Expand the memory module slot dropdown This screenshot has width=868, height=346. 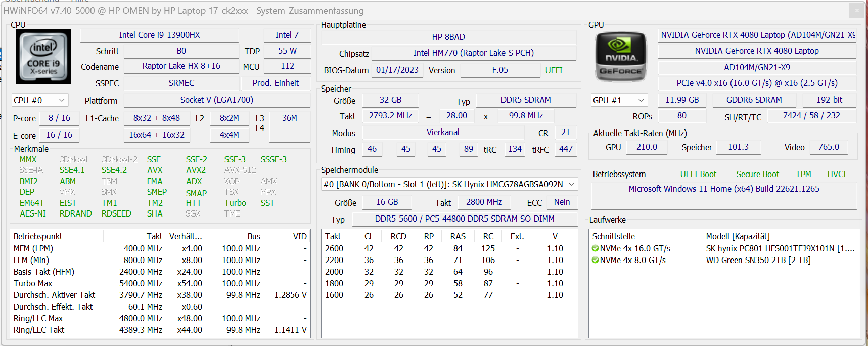click(x=571, y=184)
